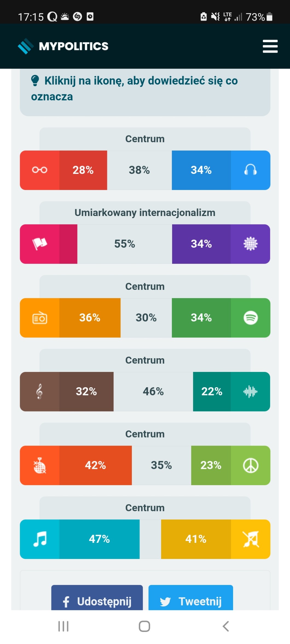Tap the brown treble clef icon

40,392
